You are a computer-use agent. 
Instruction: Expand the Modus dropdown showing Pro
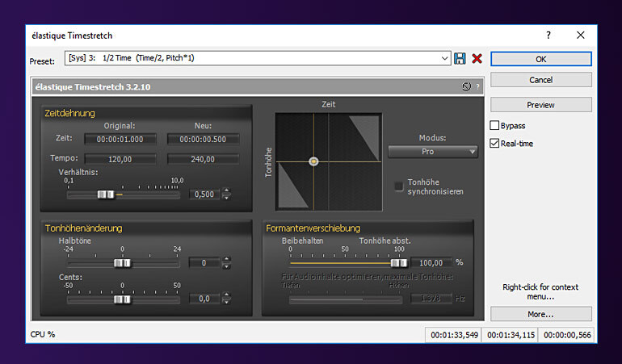tap(433, 152)
